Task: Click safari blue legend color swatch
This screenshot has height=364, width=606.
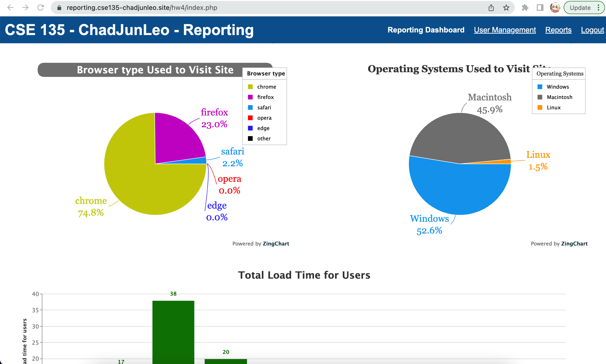Action: [x=250, y=107]
